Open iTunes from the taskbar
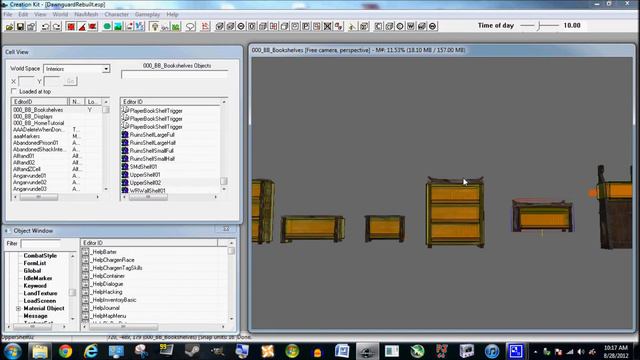The image size is (640, 360). pos(492,351)
